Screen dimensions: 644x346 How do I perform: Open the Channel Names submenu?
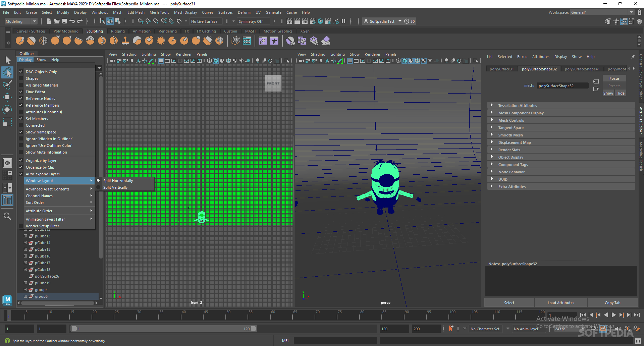(59, 196)
